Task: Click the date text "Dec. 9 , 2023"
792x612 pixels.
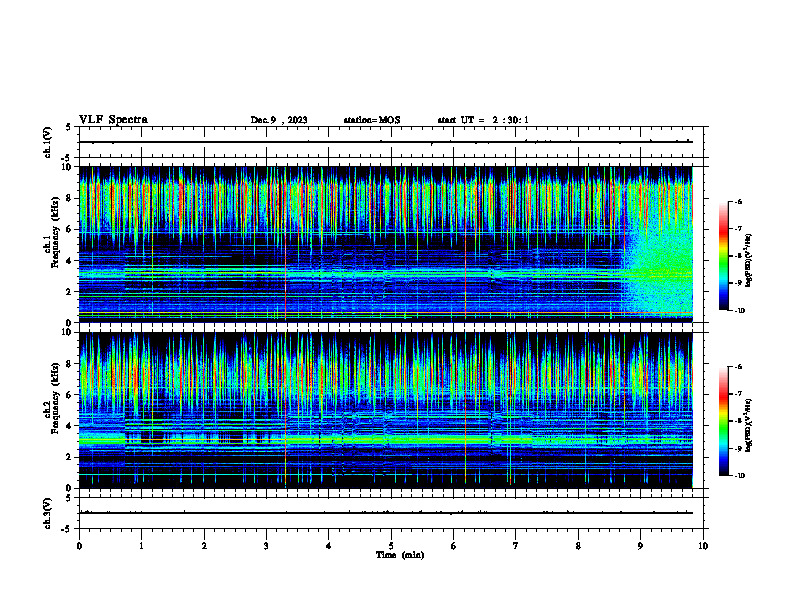Action: [279, 120]
